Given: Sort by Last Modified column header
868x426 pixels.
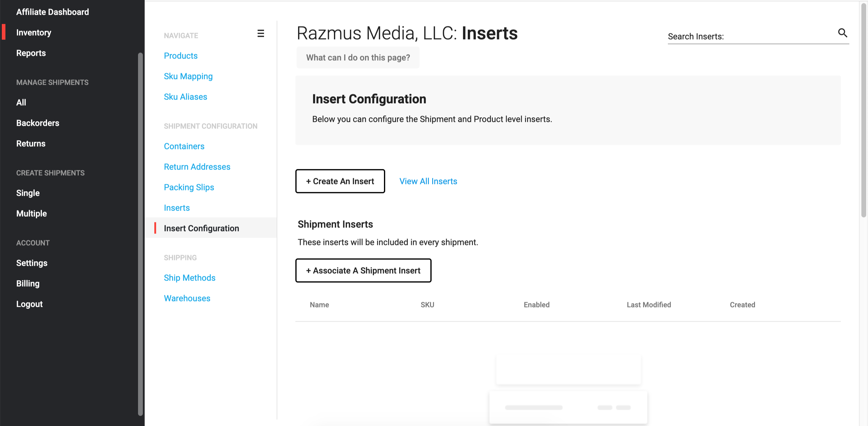Looking at the screenshot, I should (x=649, y=305).
